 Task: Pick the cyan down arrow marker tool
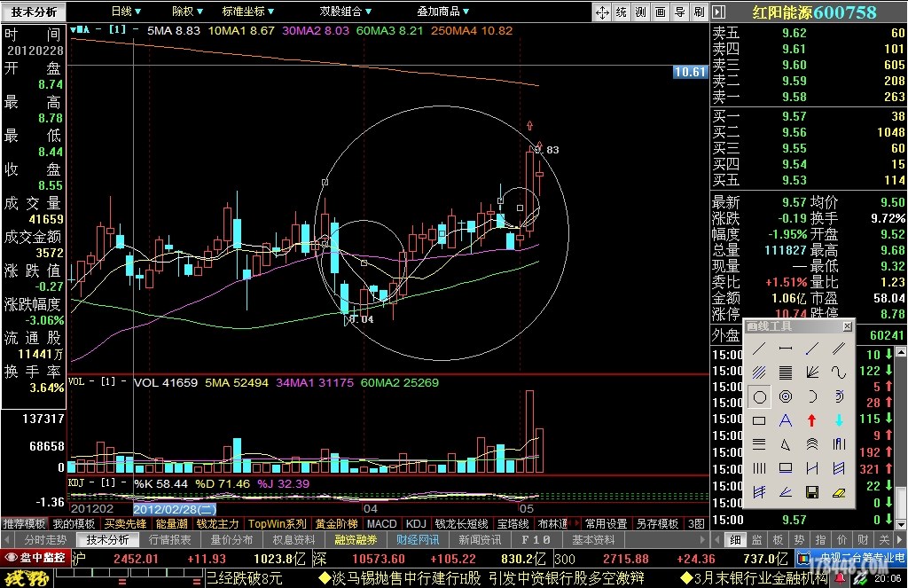tap(838, 420)
